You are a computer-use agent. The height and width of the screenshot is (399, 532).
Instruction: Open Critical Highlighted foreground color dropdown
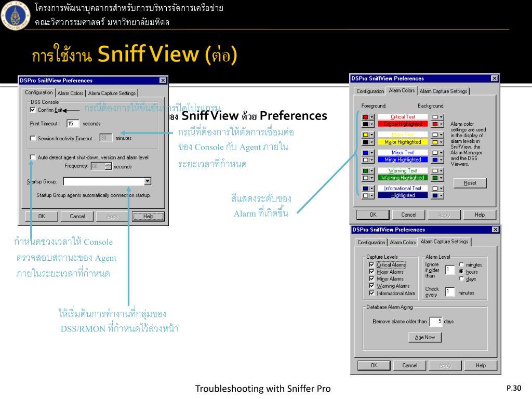tap(372, 124)
